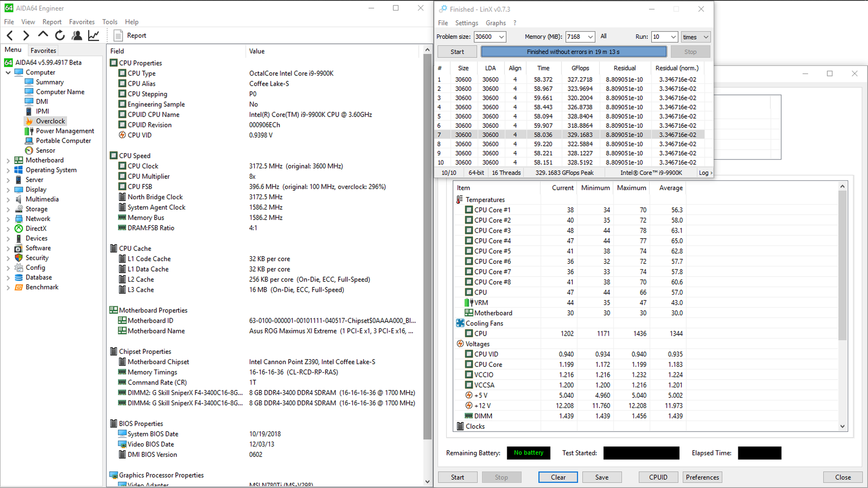868x488 pixels.
Task: Click the Benchmark icon in tree
Action: [x=19, y=287]
